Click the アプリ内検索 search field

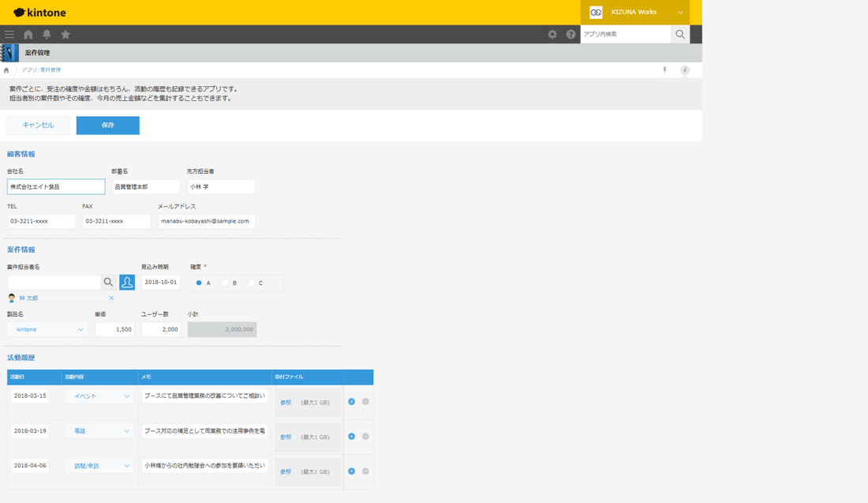click(626, 34)
